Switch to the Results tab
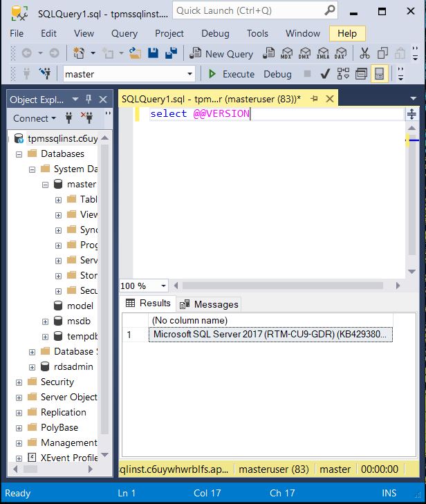This screenshot has width=426, height=504. pos(148,303)
